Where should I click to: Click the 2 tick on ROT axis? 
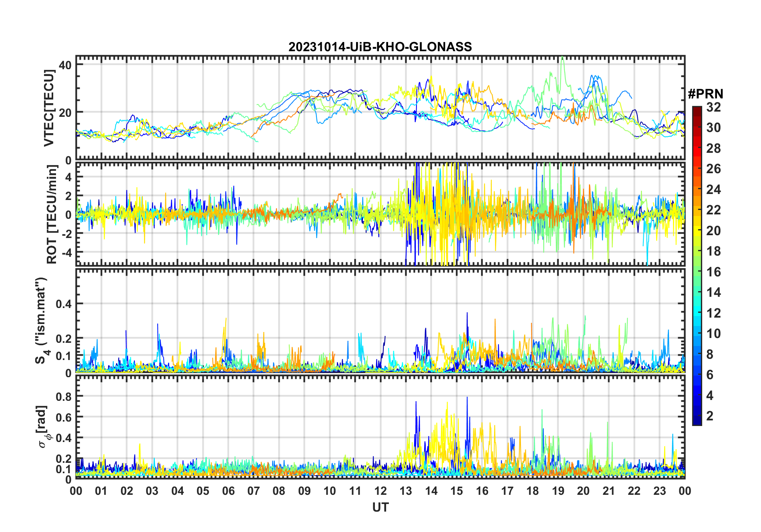coord(68,196)
